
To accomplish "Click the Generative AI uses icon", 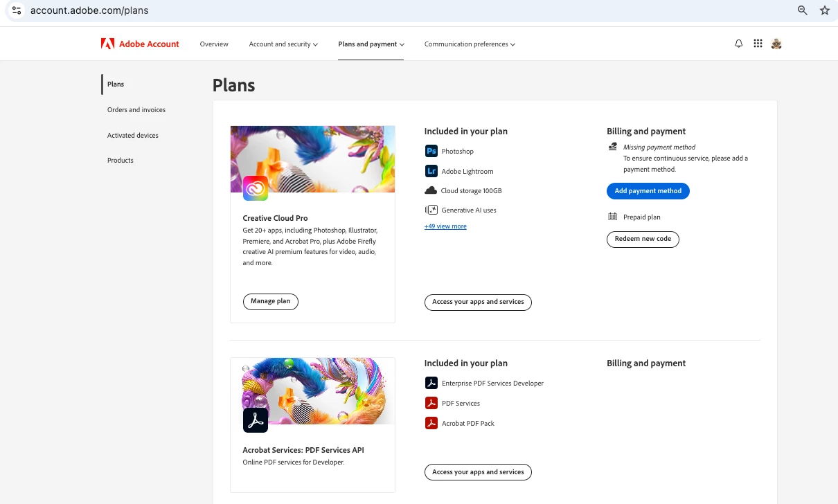I will tap(431, 210).
